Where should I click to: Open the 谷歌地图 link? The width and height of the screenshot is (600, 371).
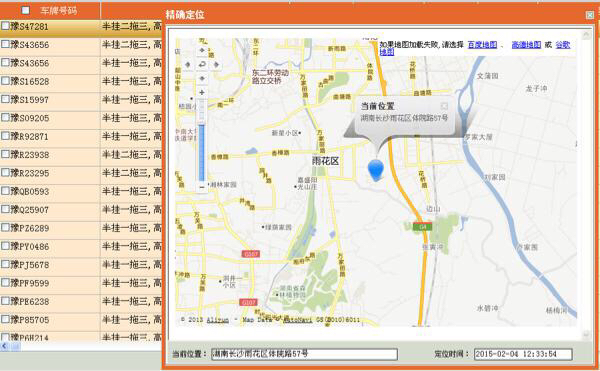(x=562, y=45)
